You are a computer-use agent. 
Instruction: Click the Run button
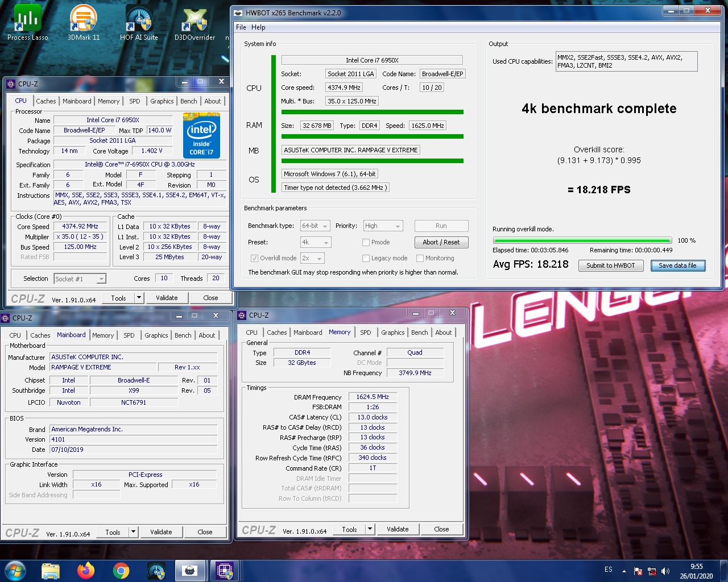[441, 226]
